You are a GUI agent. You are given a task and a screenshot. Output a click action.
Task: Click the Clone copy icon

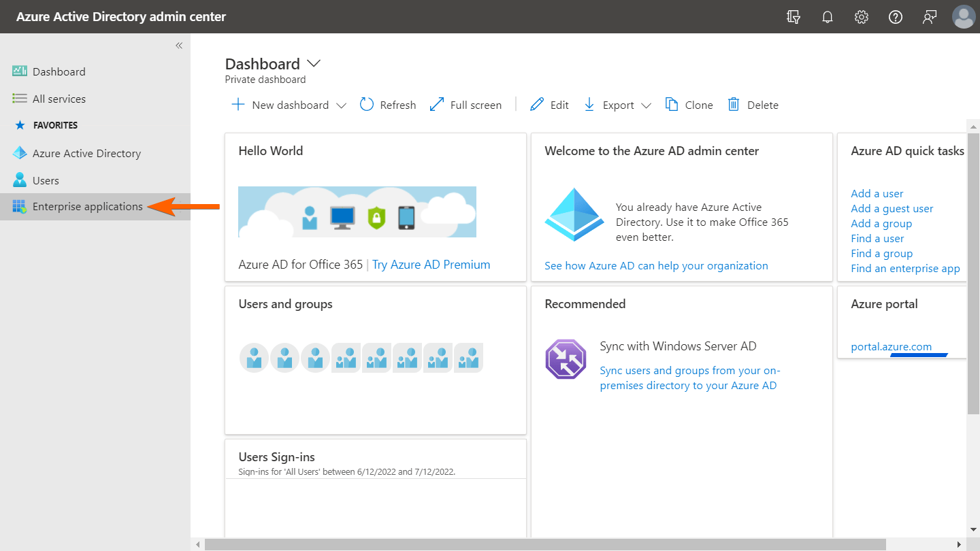[672, 104]
